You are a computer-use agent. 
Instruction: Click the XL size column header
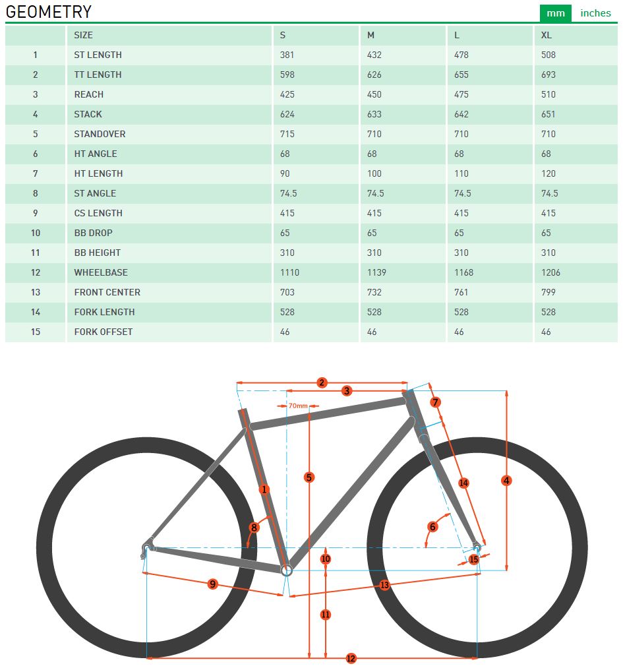point(547,35)
